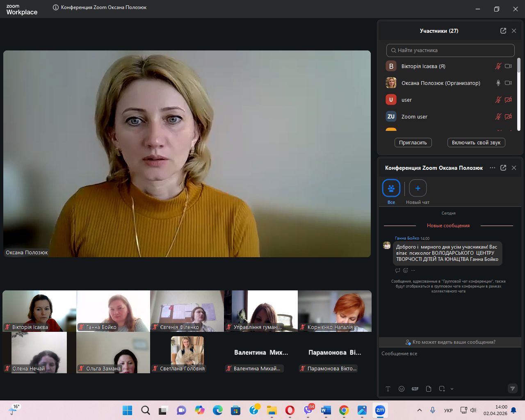Click the Пригласить button
The image size is (525, 420).
[x=413, y=143]
